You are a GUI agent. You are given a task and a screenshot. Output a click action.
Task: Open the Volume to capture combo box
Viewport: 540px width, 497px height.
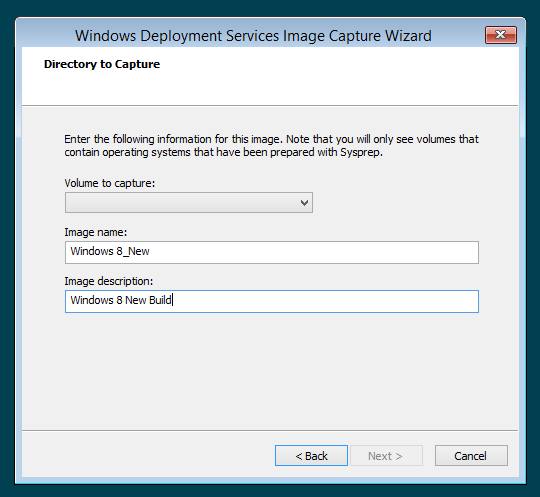click(189, 203)
